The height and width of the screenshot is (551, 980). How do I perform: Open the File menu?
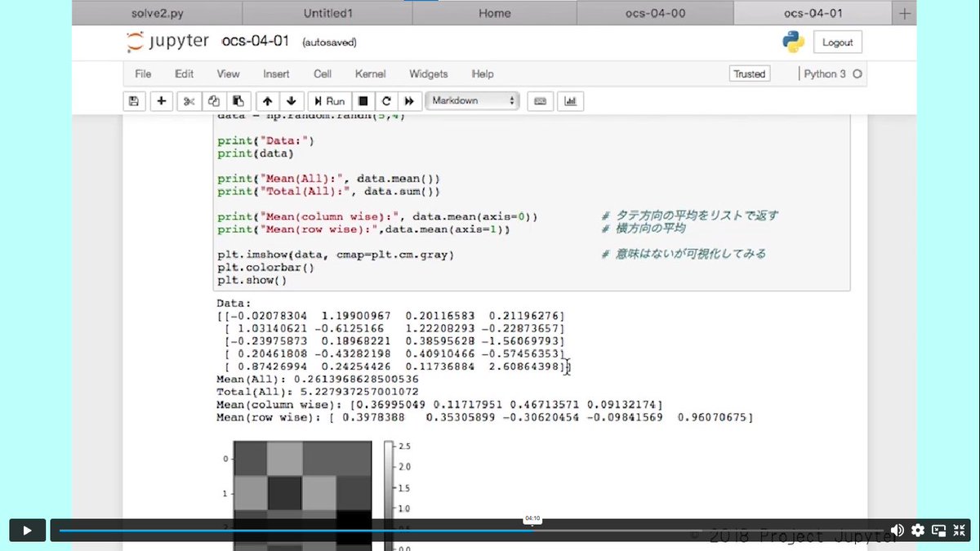pos(143,73)
